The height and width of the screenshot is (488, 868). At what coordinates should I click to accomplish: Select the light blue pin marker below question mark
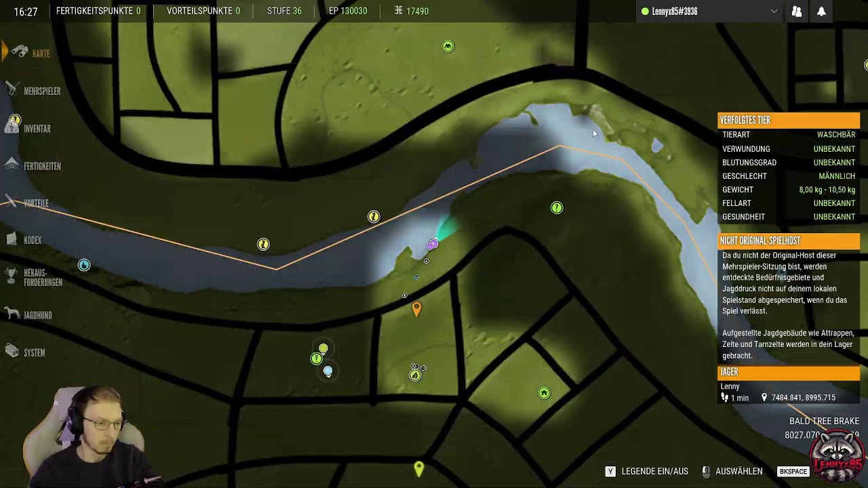(328, 371)
